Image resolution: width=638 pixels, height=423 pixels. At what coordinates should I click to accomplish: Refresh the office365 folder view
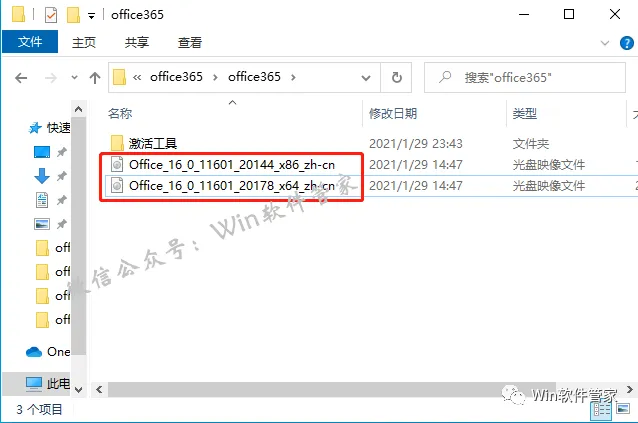coord(396,77)
